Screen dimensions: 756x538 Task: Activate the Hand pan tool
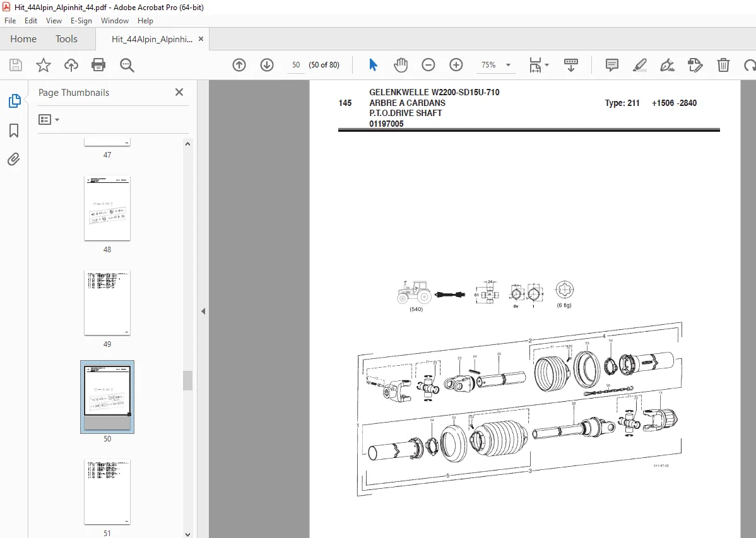400,64
